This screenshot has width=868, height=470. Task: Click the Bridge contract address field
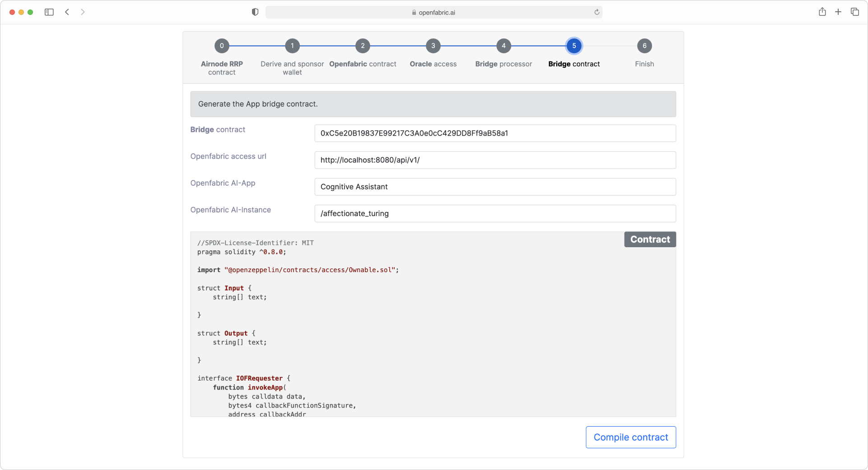coord(495,133)
